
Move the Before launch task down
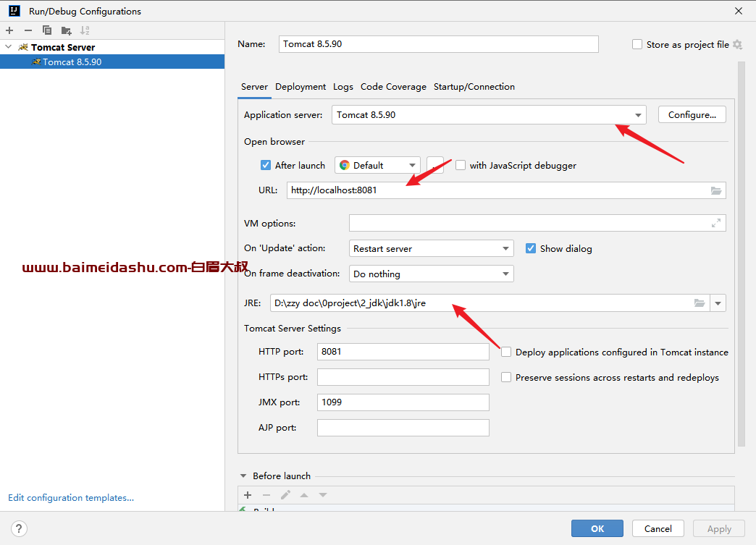pos(323,495)
